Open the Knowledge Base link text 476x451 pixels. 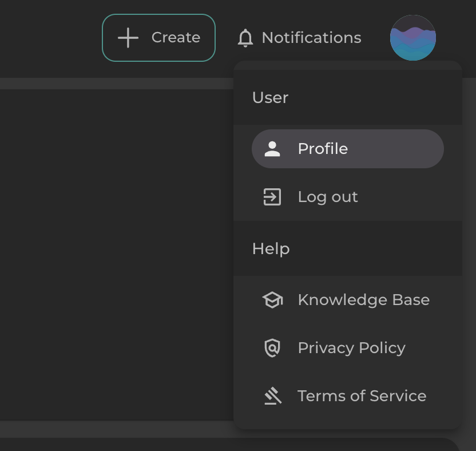[x=363, y=300]
